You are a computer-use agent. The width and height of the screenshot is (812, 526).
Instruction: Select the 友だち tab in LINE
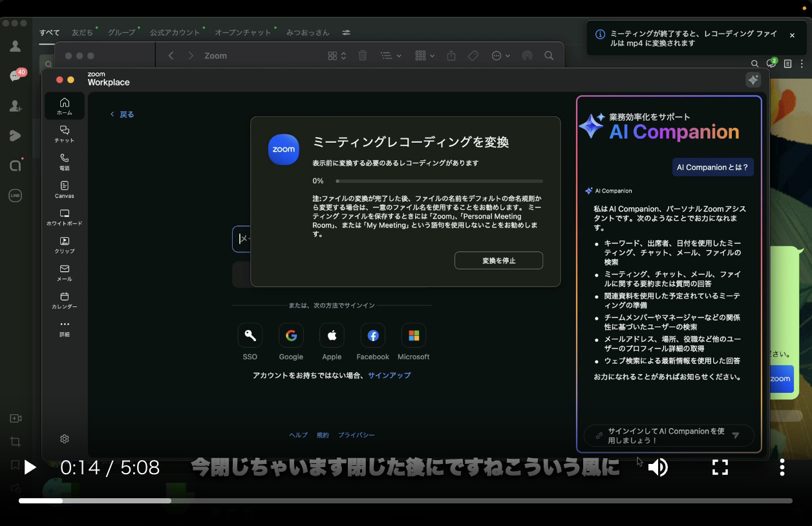click(82, 32)
